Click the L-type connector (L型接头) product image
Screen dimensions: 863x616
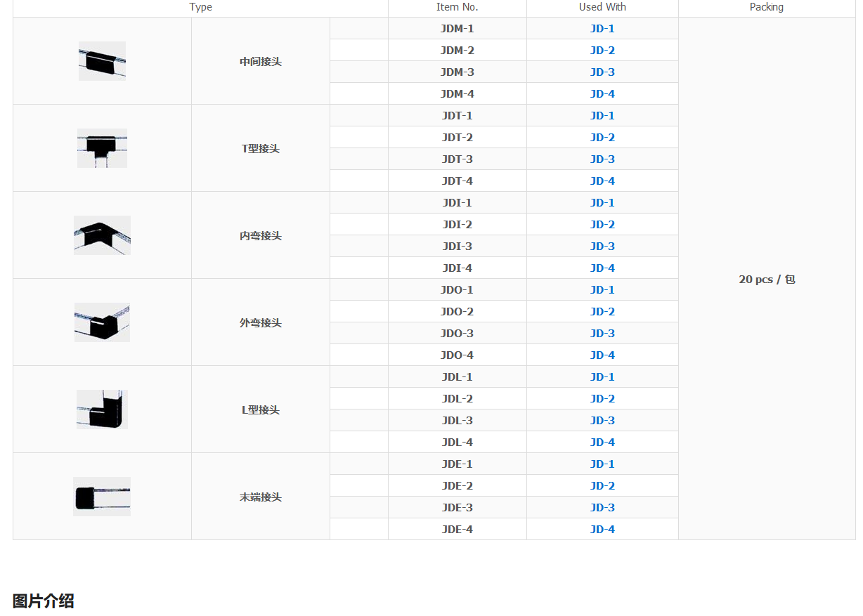click(x=102, y=409)
